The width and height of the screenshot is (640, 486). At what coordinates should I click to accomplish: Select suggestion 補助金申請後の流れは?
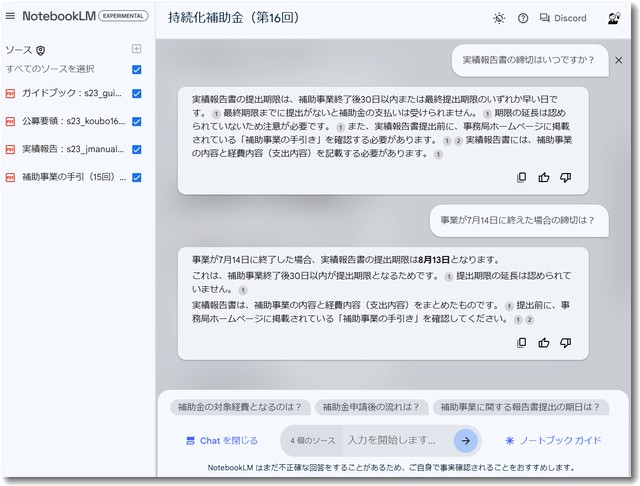point(371,407)
